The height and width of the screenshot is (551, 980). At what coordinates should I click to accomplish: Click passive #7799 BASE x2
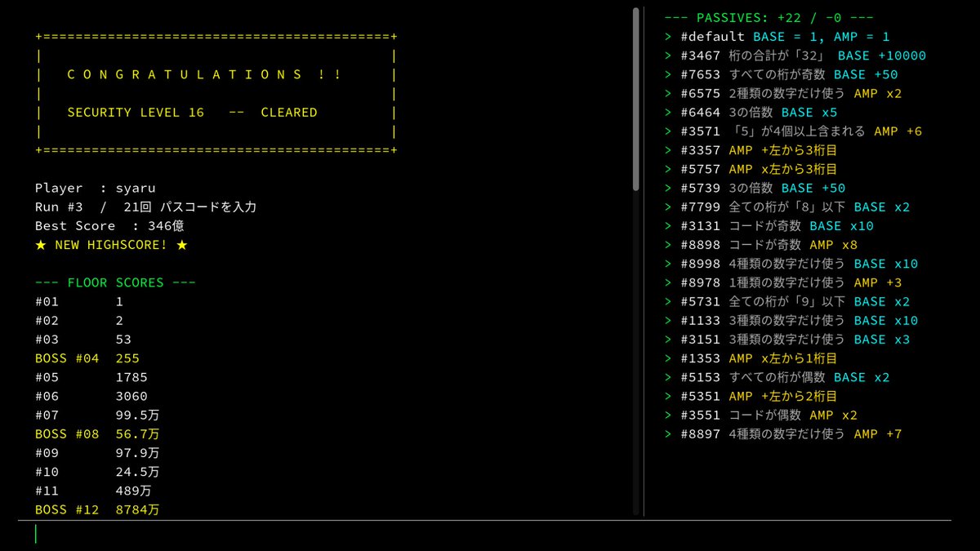[x=786, y=207]
